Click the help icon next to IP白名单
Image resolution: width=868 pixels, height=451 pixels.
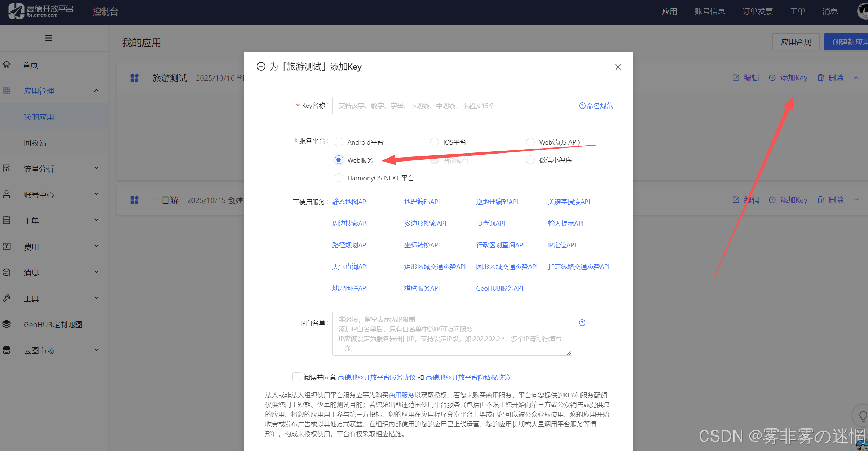(582, 323)
